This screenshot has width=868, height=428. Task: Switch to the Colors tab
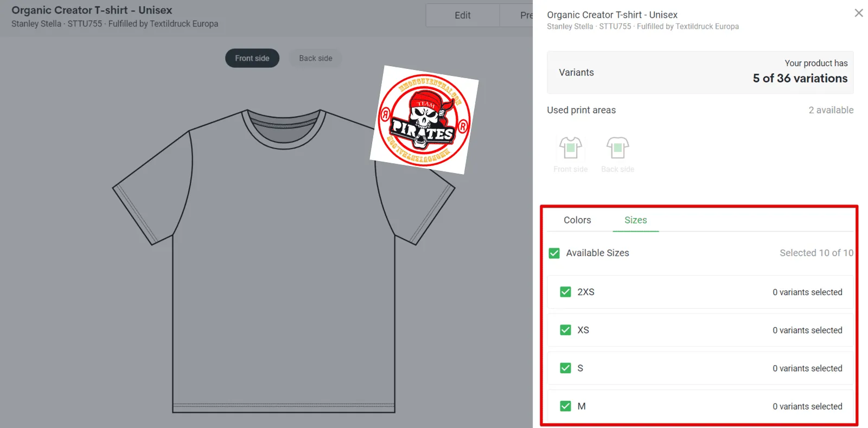pyautogui.click(x=577, y=220)
